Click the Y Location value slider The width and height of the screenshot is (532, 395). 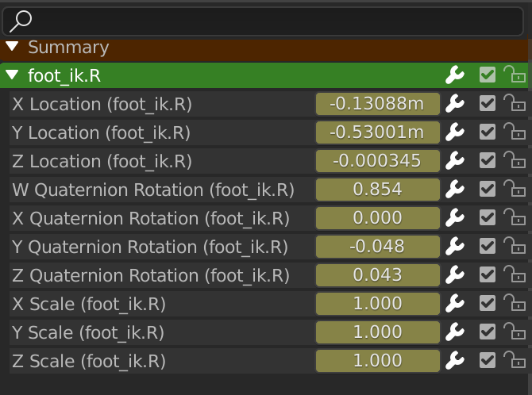377,132
